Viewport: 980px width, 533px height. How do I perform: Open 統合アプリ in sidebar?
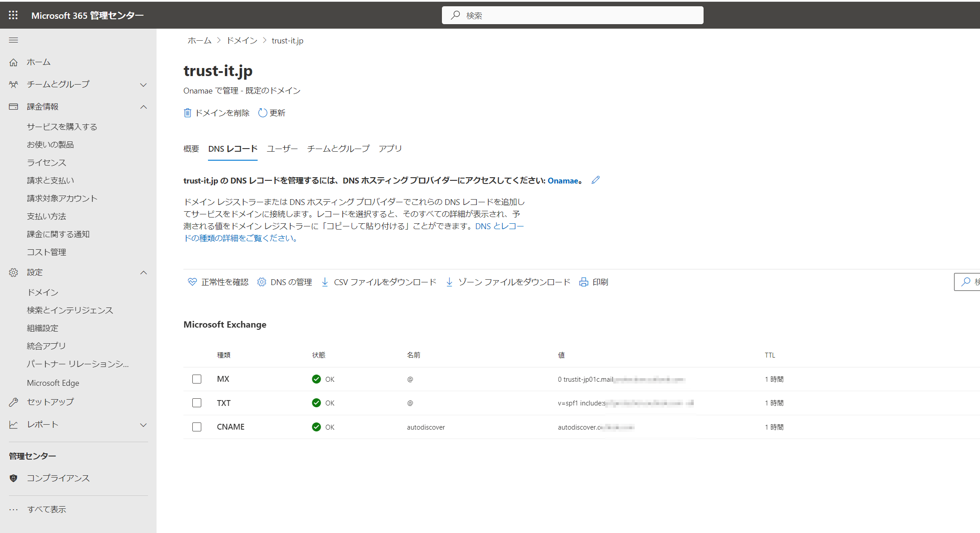pos(47,346)
